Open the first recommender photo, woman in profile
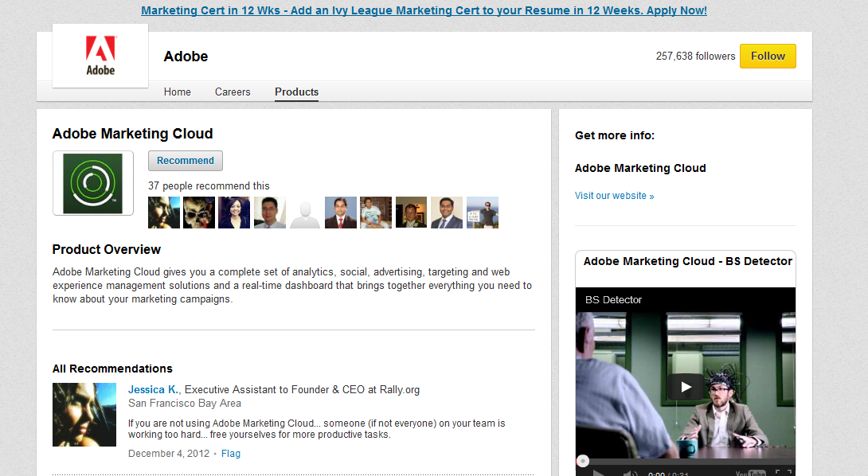868x476 pixels. tap(164, 213)
